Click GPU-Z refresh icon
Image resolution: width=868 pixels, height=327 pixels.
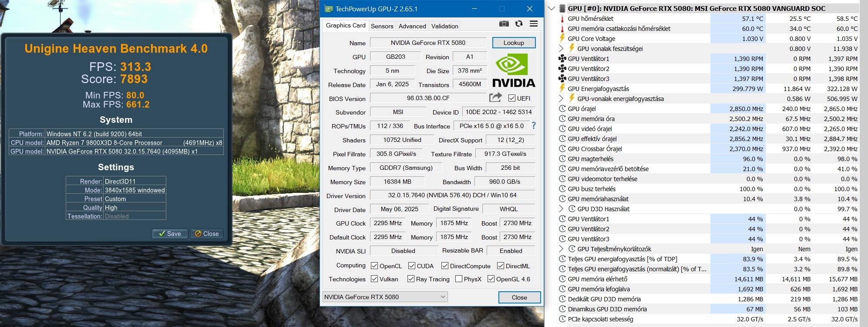click(x=519, y=24)
